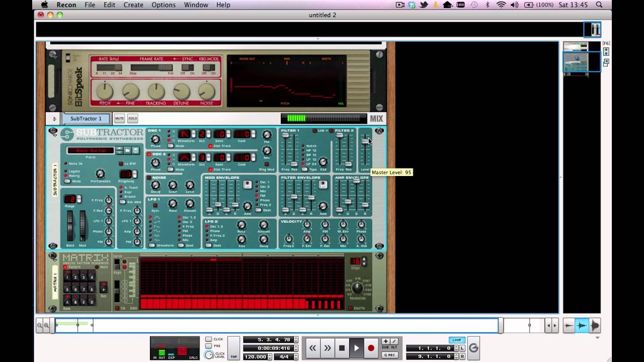This screenshot has width=644, height=362.
Task: Click the Q Rec button
Action: click(390, 354)
